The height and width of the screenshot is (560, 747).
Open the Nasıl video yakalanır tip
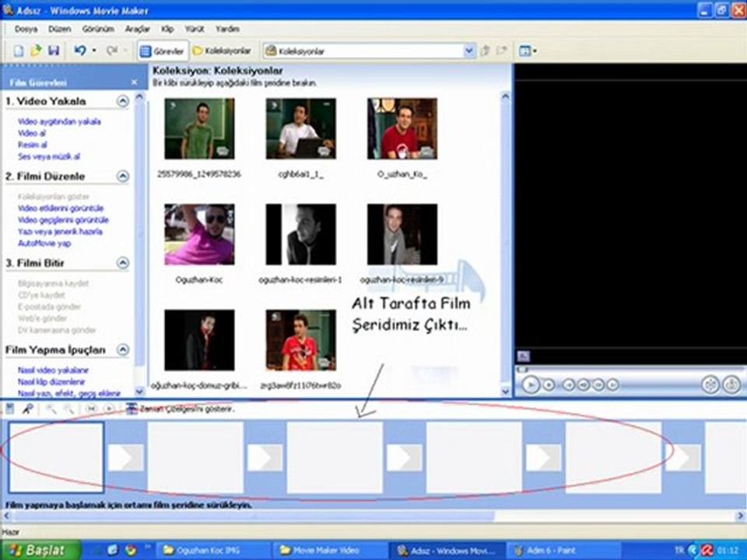53,370
